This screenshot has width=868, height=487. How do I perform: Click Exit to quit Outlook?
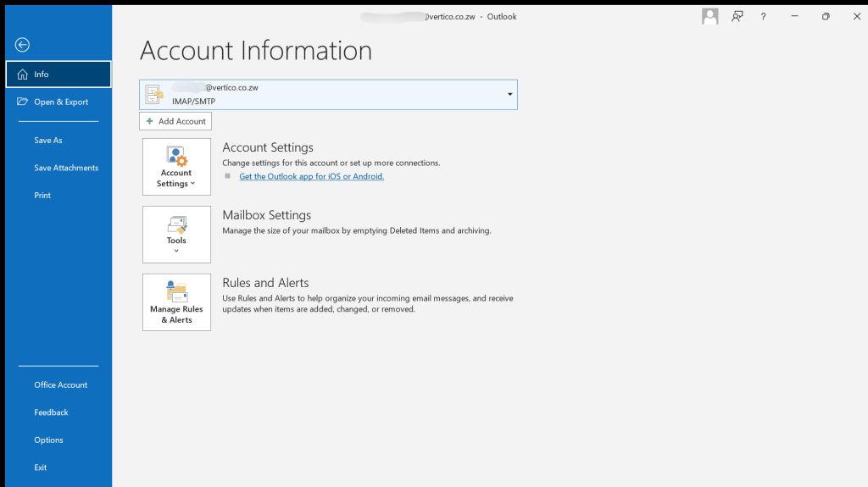coord(41,468)
